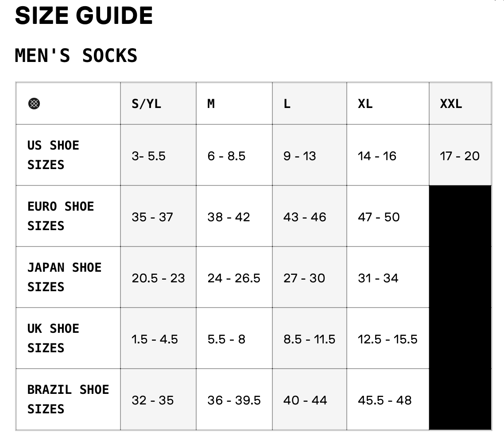The width and height of the screenshot is (504, 439).
Task: Click the Men's Socks heading
Action: 76,56
